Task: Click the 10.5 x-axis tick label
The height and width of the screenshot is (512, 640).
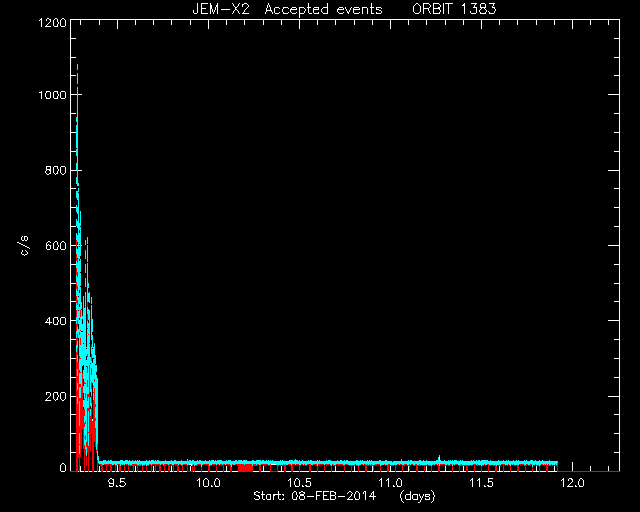Action: point(300,483)
